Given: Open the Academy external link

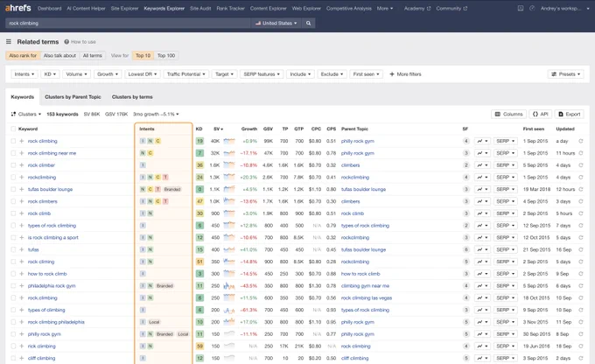Looking at the screenshot, I should (x=417, y=9).
